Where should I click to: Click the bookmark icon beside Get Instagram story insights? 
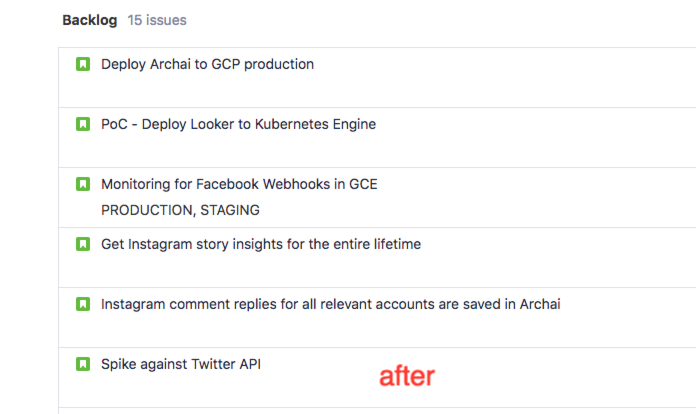[83, 244]
